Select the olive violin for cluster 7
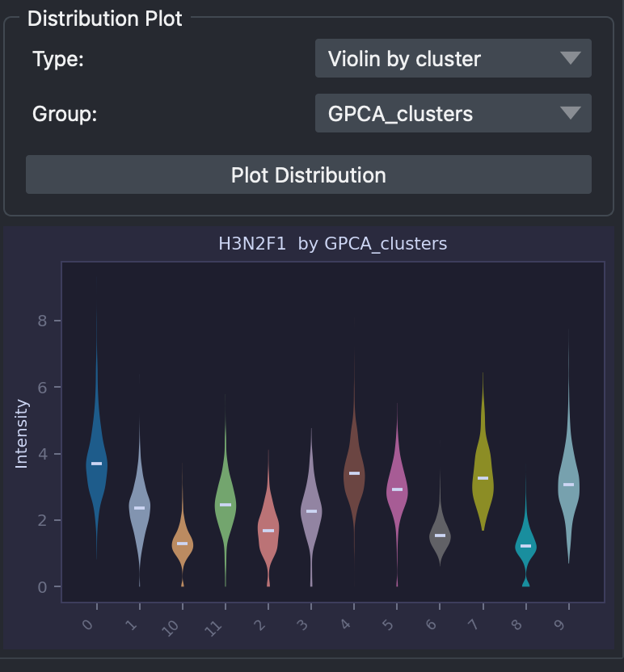 [x=483, y=480]
